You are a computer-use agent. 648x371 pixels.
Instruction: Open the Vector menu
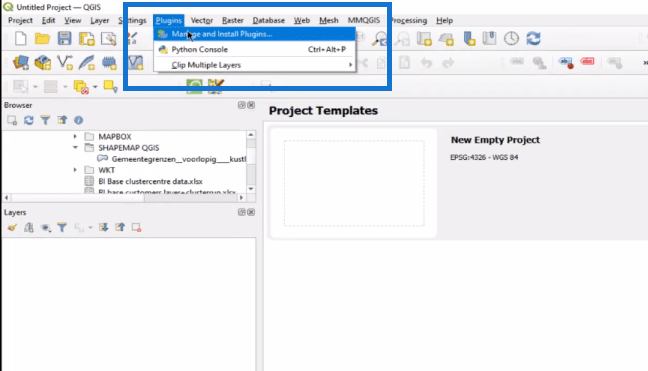click(x=202, y=20)
